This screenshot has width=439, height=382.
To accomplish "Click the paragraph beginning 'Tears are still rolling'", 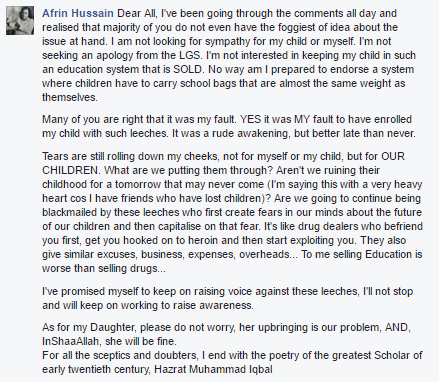I will pos(232,212).
